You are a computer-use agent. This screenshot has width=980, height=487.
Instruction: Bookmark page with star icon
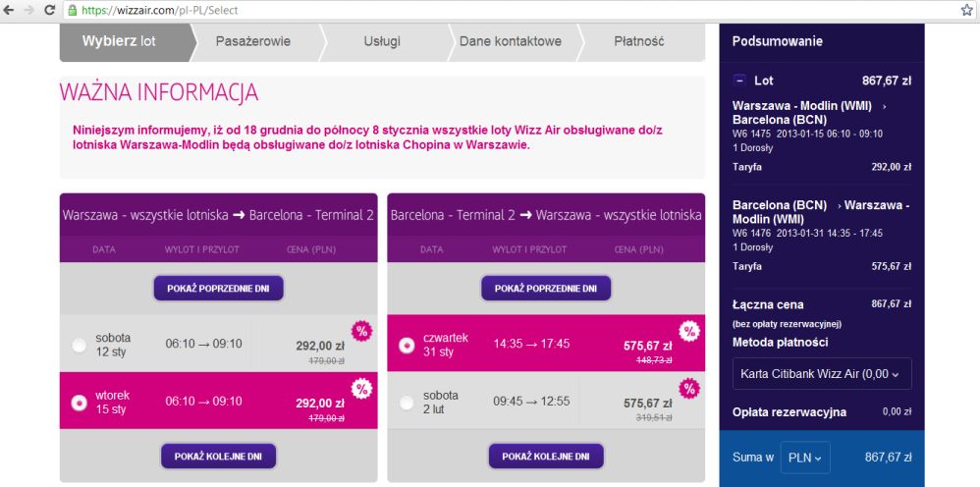coord(967,10)
